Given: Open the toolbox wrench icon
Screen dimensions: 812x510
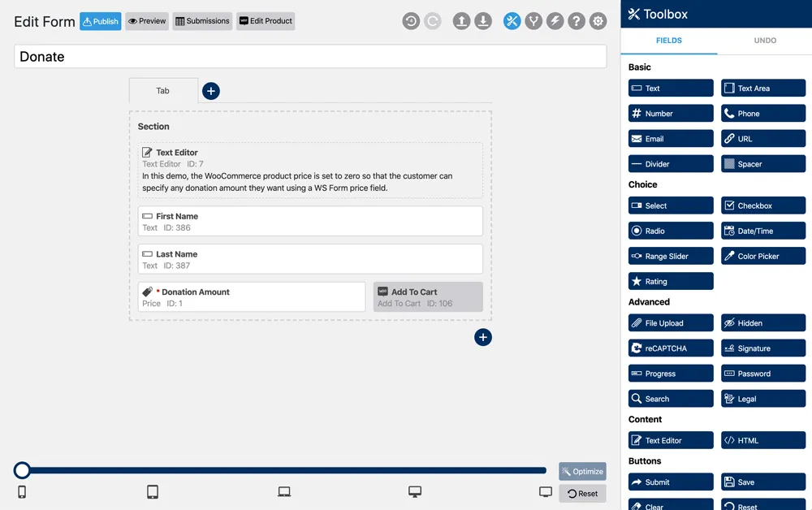Looking at the screenshot, I should coord(512,21).
